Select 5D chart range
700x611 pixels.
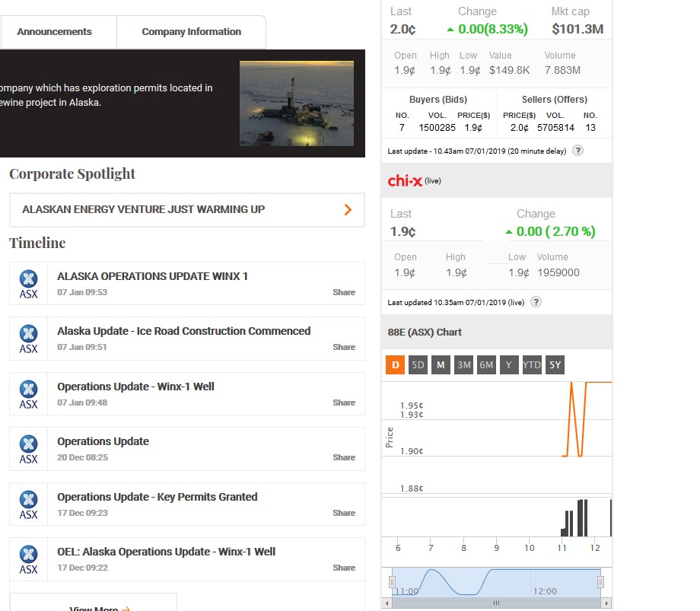coord(418,365)
